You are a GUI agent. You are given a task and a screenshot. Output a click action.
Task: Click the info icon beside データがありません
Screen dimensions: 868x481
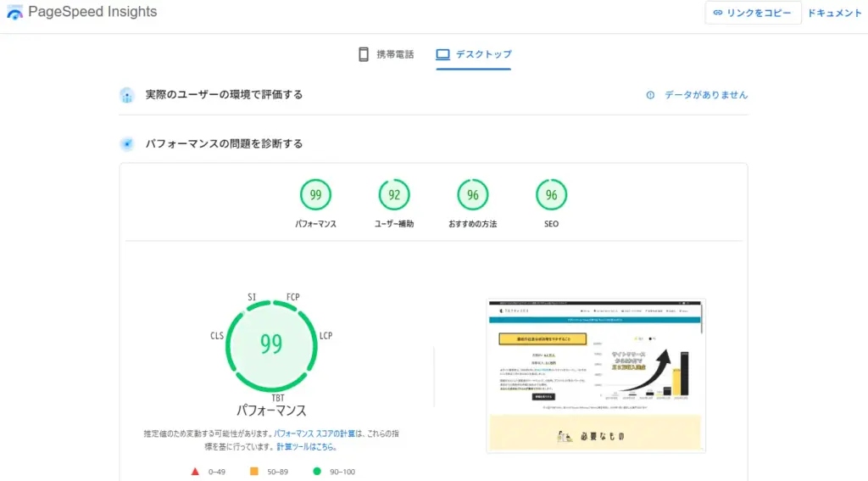(x=650, y=95)
